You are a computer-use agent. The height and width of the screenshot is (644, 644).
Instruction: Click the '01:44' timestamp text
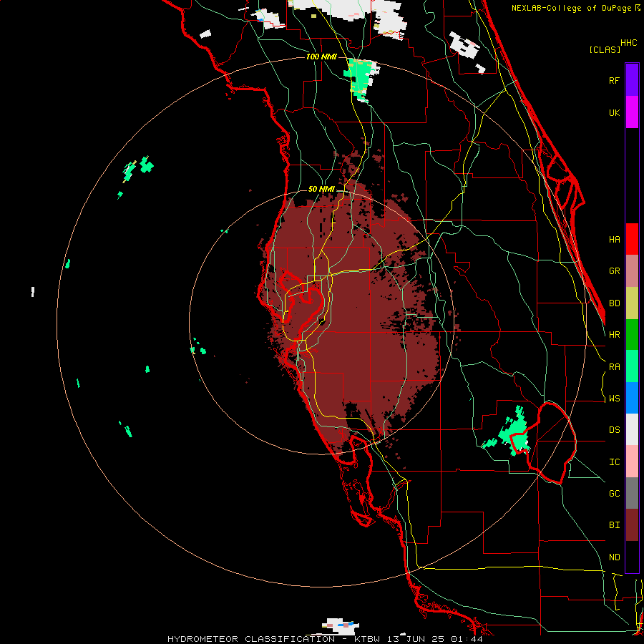pyautogui.click(x=466, y=639)
